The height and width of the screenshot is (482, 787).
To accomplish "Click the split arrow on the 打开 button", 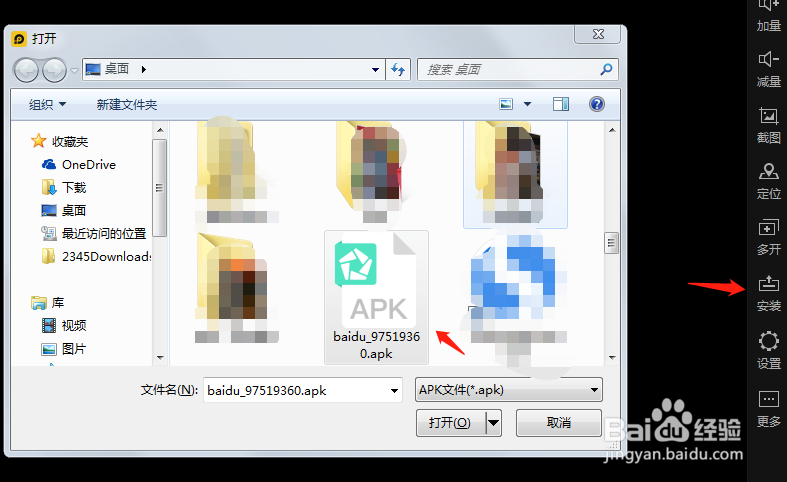I will click(x=493, y=423).
